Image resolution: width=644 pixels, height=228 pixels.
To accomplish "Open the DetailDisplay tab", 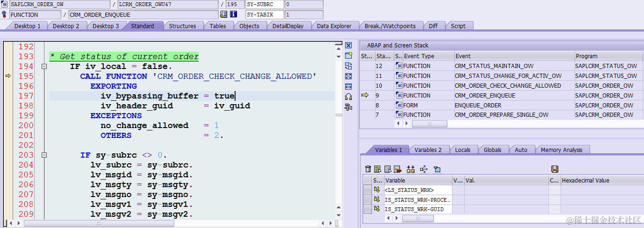I will click(x=288, y=26).
